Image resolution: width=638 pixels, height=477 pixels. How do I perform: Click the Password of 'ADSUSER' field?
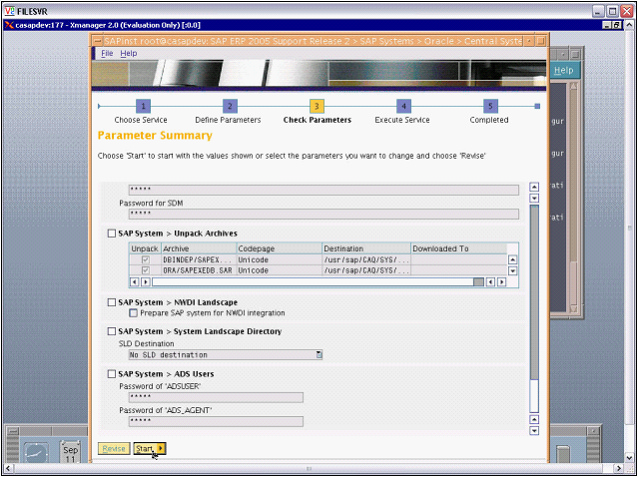click(x=211, y=397)
